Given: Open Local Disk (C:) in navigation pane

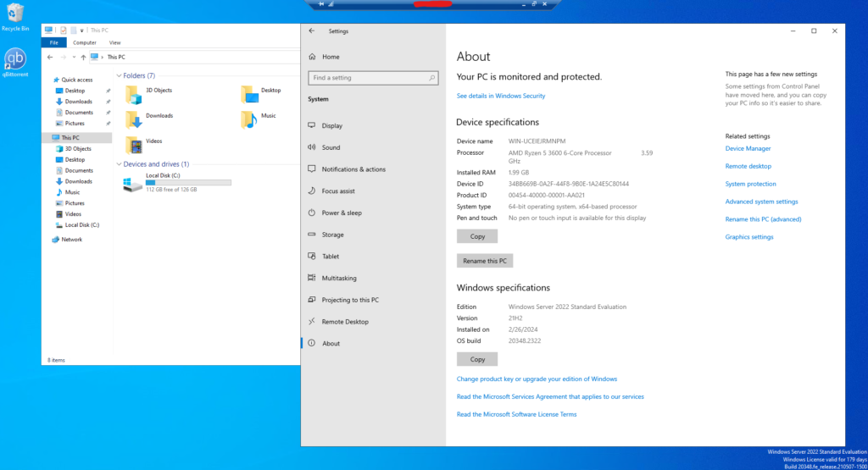Looking at the screenshot, I should coord(82,225).
